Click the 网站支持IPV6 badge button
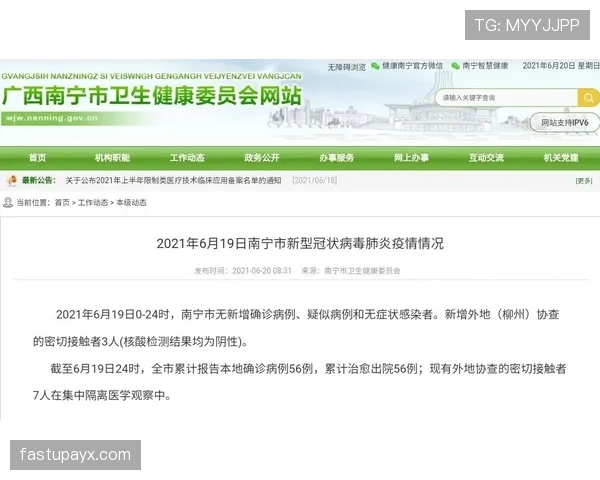 (565, 122)
